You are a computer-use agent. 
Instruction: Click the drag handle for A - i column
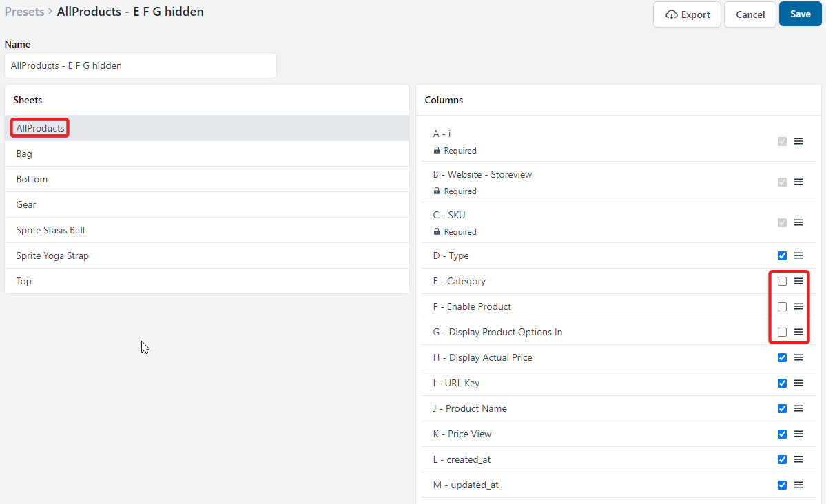(x=798, y=141)
